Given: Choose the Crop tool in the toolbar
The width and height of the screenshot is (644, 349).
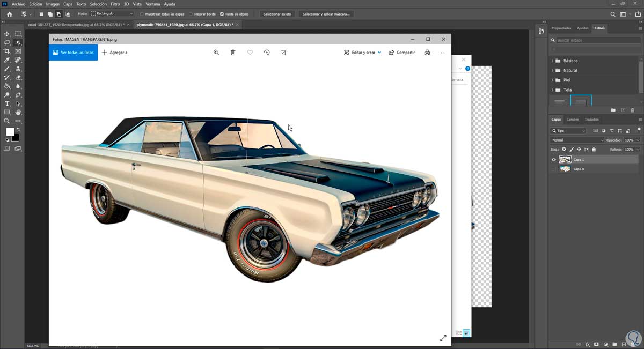Looking at the screenshot, I should pos(7,51).
